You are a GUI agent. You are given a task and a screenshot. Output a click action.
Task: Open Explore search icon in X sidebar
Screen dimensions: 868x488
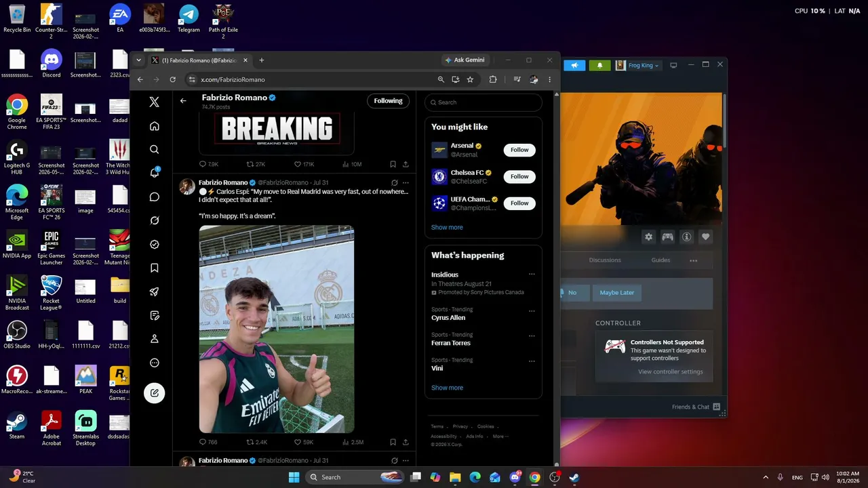[155, 149]
